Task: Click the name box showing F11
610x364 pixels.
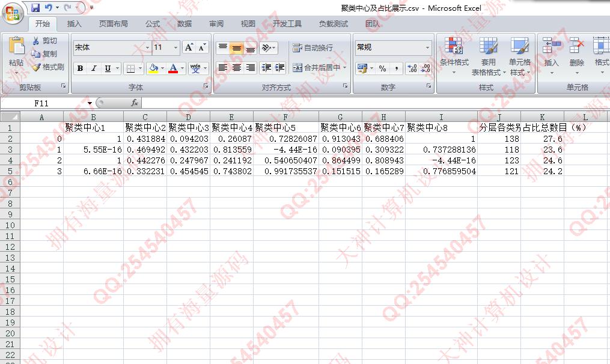Action: click(41, 103)
